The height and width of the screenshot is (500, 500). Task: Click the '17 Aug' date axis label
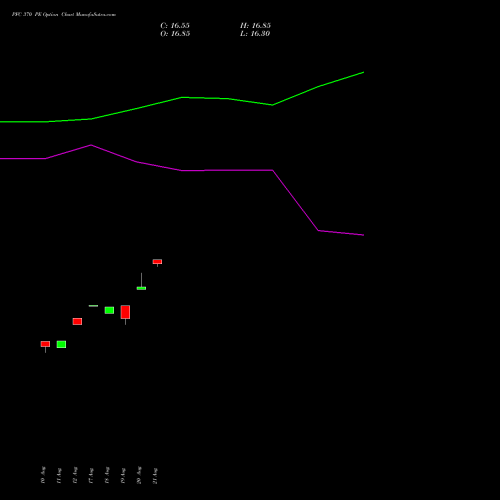(x=91, y=475)
